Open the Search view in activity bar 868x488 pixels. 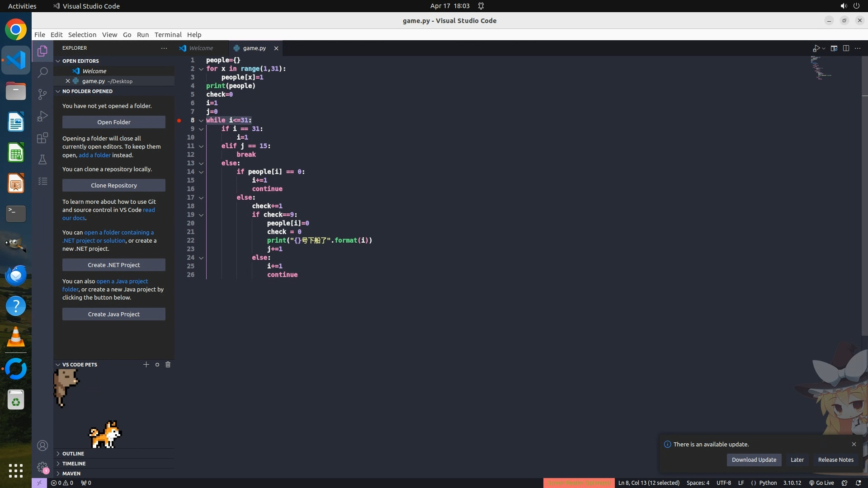(x=42, y=72)
